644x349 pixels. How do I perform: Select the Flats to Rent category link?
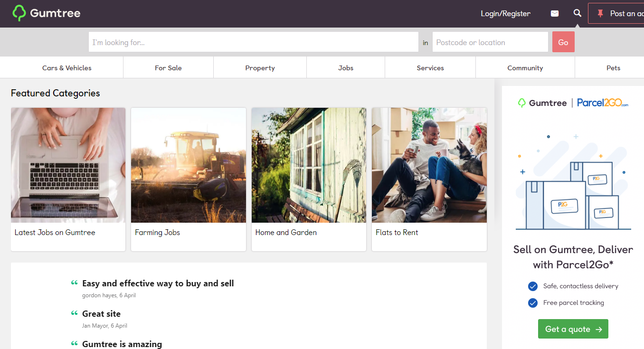(397, 233)
